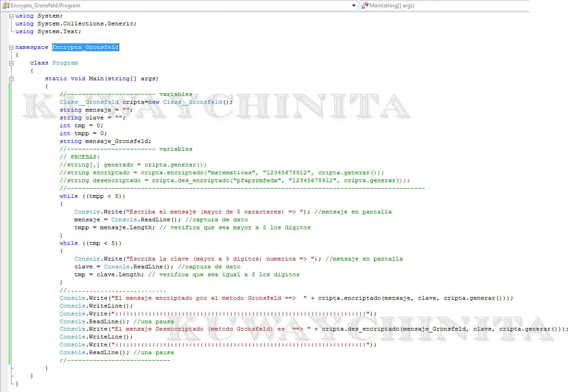The height and width of the screenshot is (392, 572).
Task: Click the 'while ((tmpp < 5))' line
Action: coord(93,196)
